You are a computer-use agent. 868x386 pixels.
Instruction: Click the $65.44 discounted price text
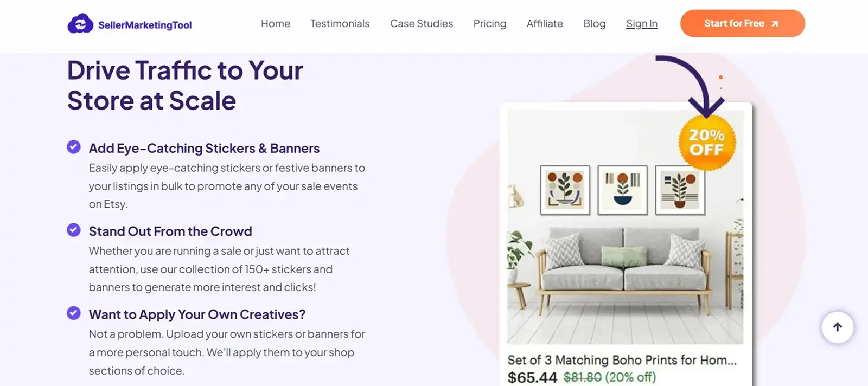click(532, 377)
